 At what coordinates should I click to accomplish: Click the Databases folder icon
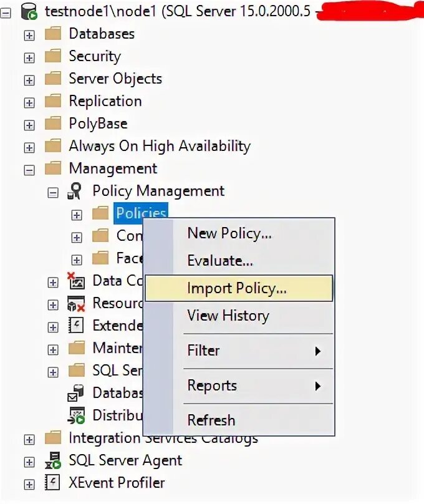pyautogui.click(x=53, y=34)
